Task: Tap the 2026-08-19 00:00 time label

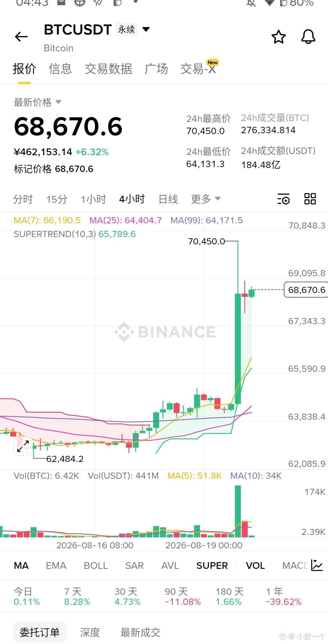Action: click(204, 545)
